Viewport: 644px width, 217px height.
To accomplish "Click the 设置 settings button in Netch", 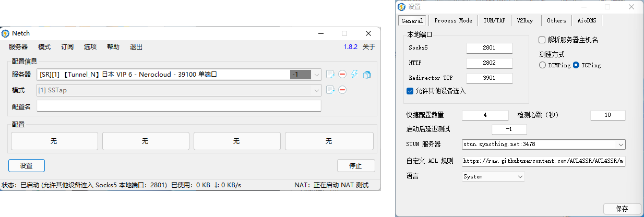I will pyautogui.click(x=27, y=166).
